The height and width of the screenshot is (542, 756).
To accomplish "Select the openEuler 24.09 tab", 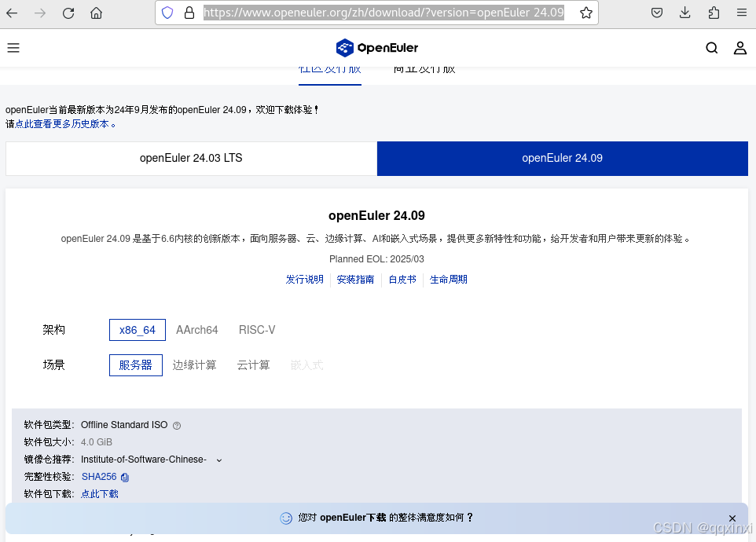I will pos(563,159).
